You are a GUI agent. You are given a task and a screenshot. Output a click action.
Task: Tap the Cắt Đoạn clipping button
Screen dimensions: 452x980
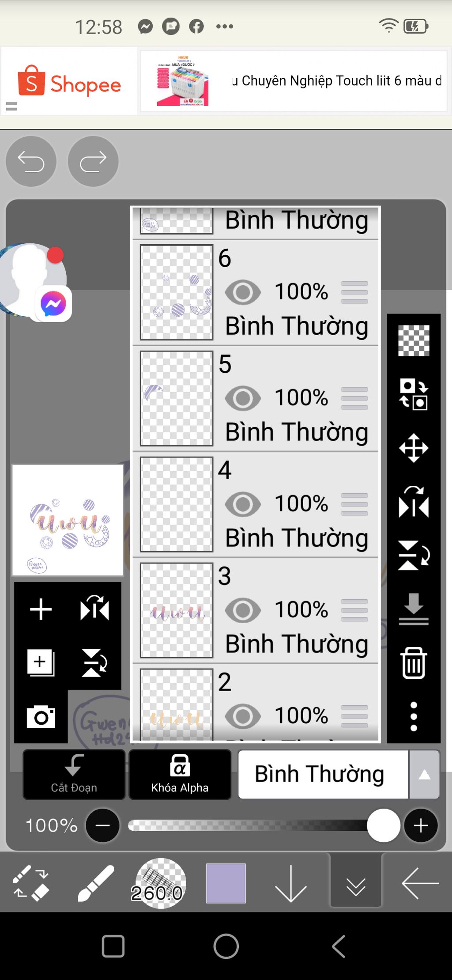pyautogui.click(x=74, y=774)
